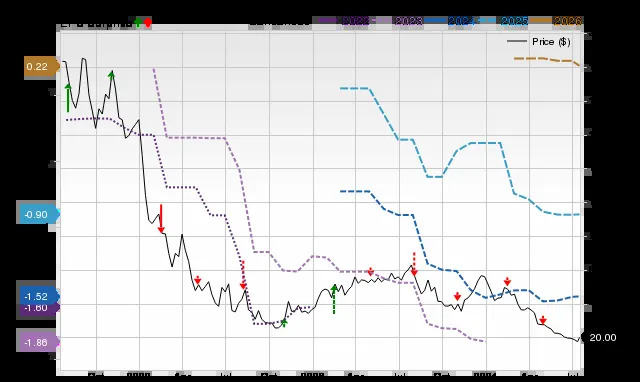This screenshot has width=640, height=382.
Task: Select the purple -1.60 value label
Action: 39,309
